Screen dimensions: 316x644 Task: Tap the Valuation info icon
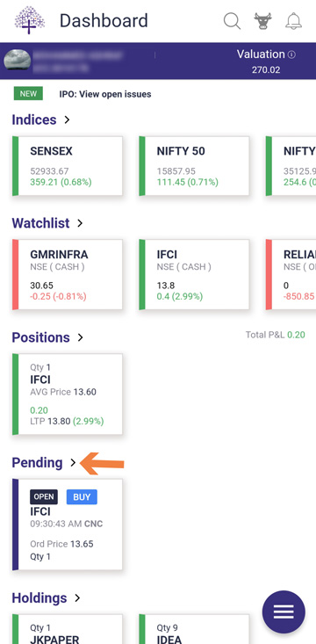click(x=291, y=54)
